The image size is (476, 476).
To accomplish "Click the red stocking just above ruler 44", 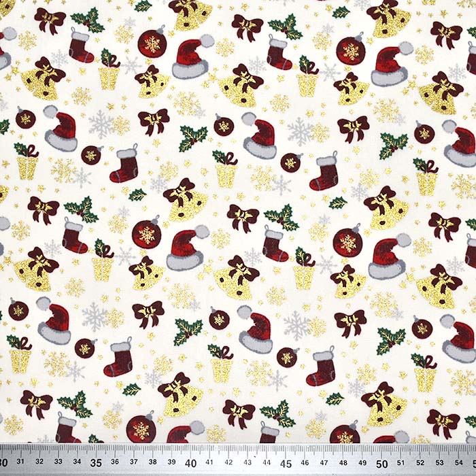I will [269, 432].
